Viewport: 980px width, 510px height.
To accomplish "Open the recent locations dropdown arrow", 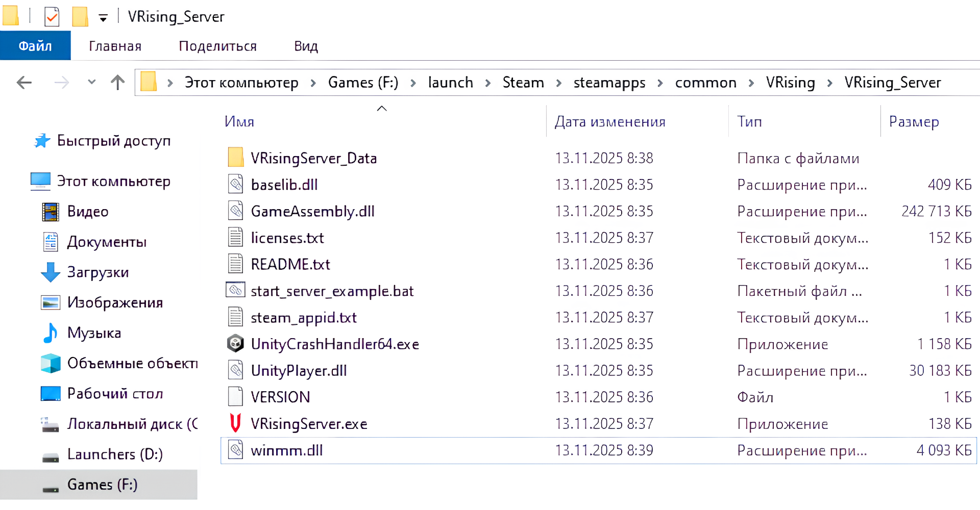I will pyautogui.click(x=92, y=82).
